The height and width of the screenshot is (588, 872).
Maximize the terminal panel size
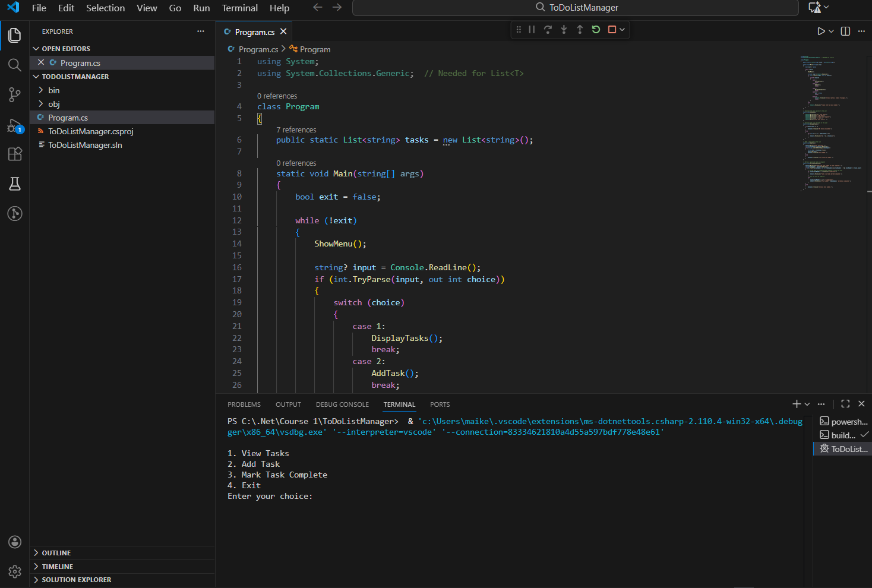pyautogui.click(x=845, y=404)
